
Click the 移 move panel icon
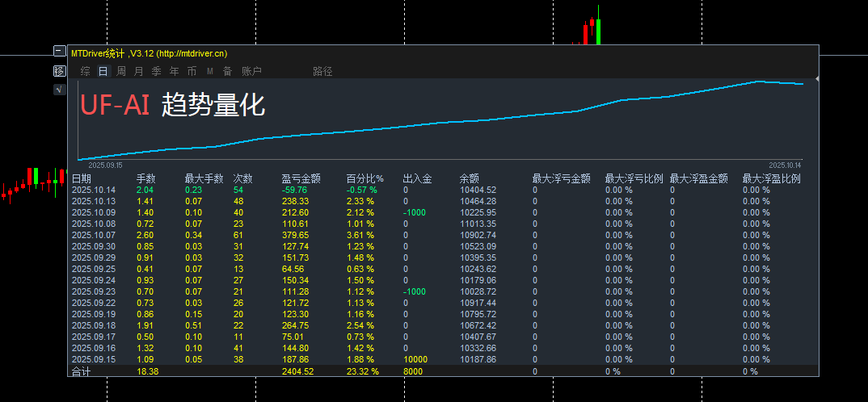tap(59, 71)
